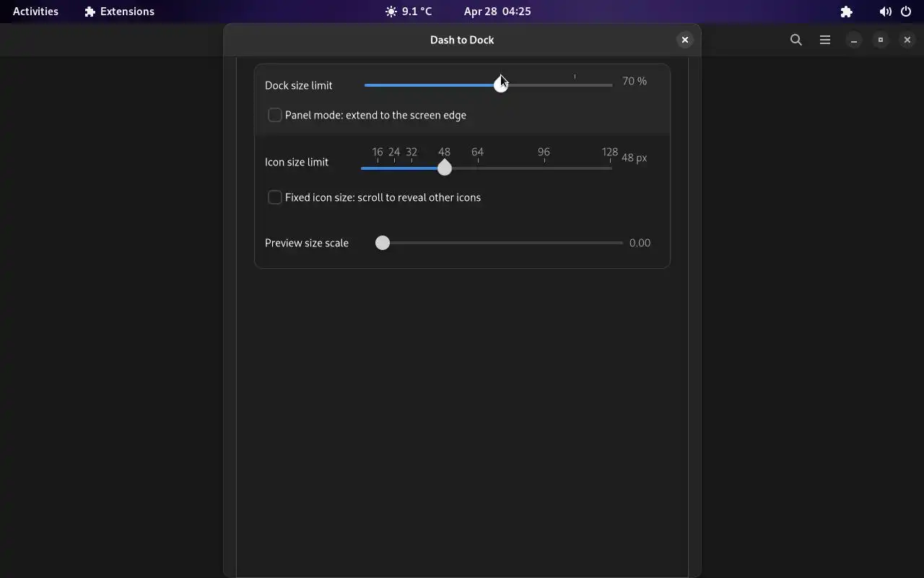This screenshot has width=924, height=578.
Task: Open the weather indicator showing 9.1 °C
Action: (409, 12)
